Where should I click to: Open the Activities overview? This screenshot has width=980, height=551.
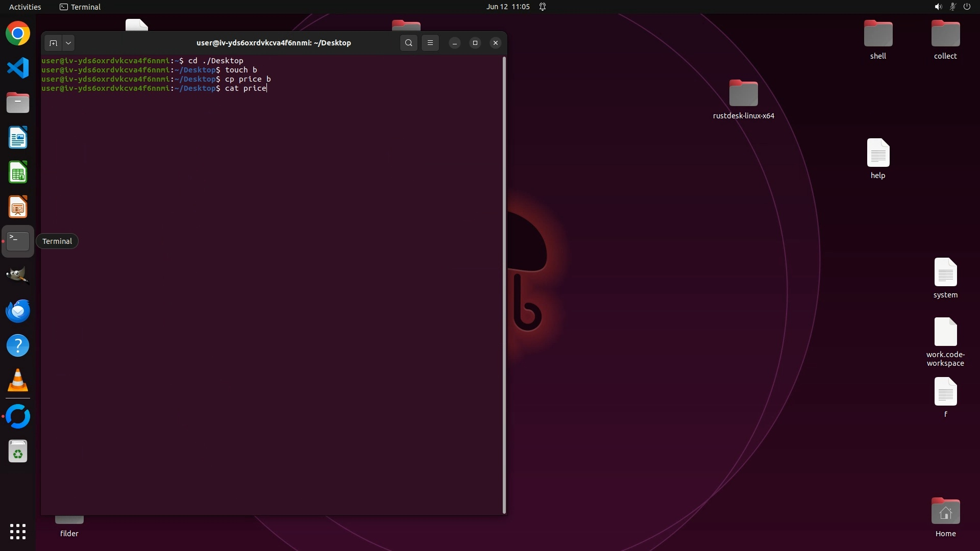(x=25, y=7)
